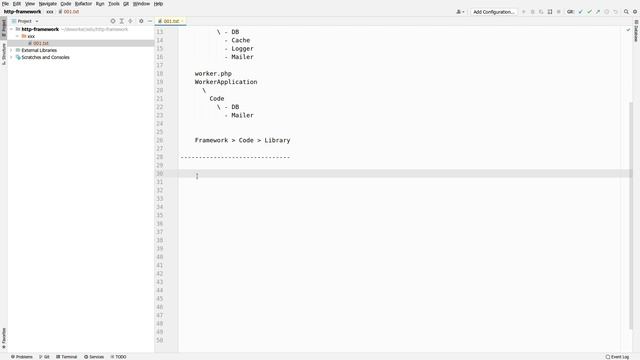Switch to the 001.txt editor tab

click(x=171, y=21)
